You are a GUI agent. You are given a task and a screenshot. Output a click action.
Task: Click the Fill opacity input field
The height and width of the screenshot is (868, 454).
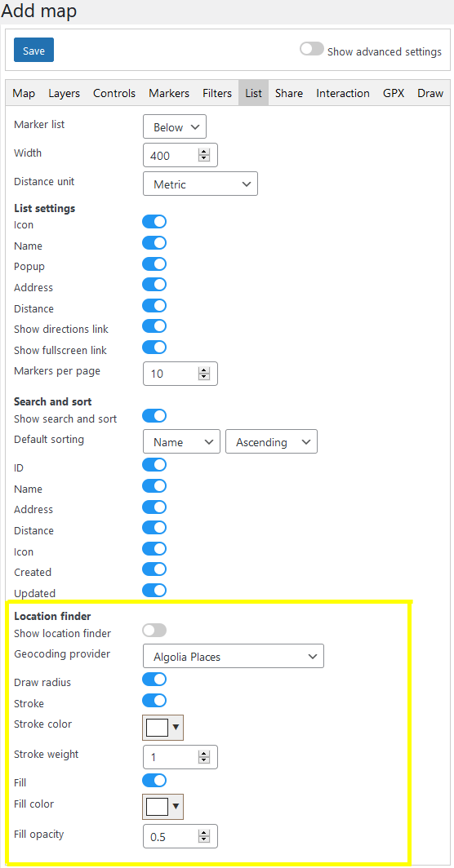click(x=180, y=836)
